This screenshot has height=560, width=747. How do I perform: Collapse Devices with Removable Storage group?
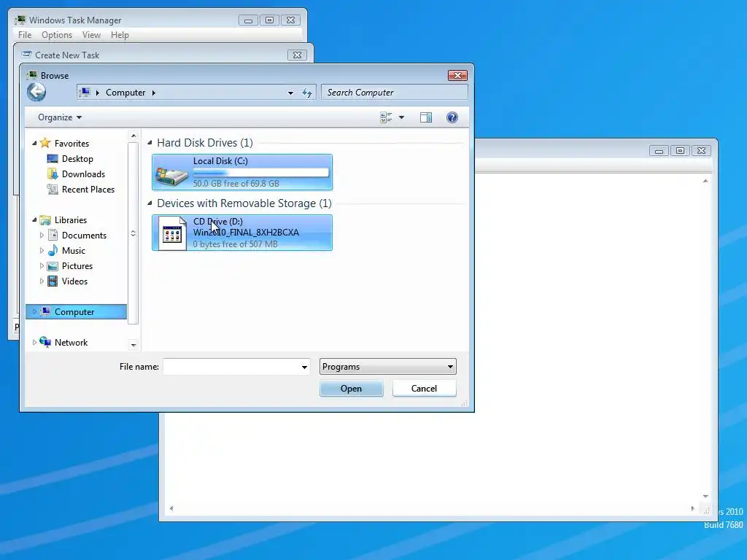[x=150, y=203]
